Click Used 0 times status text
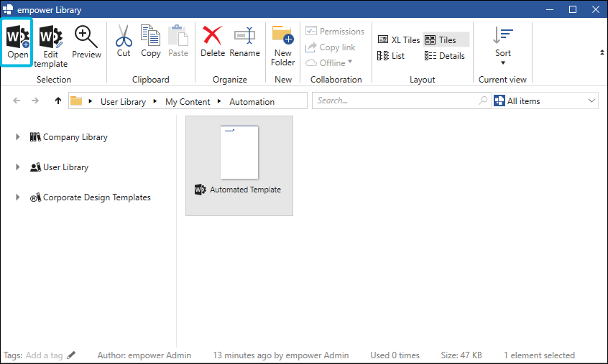Screen dimensions: 608x364 (x=395, y=355)
